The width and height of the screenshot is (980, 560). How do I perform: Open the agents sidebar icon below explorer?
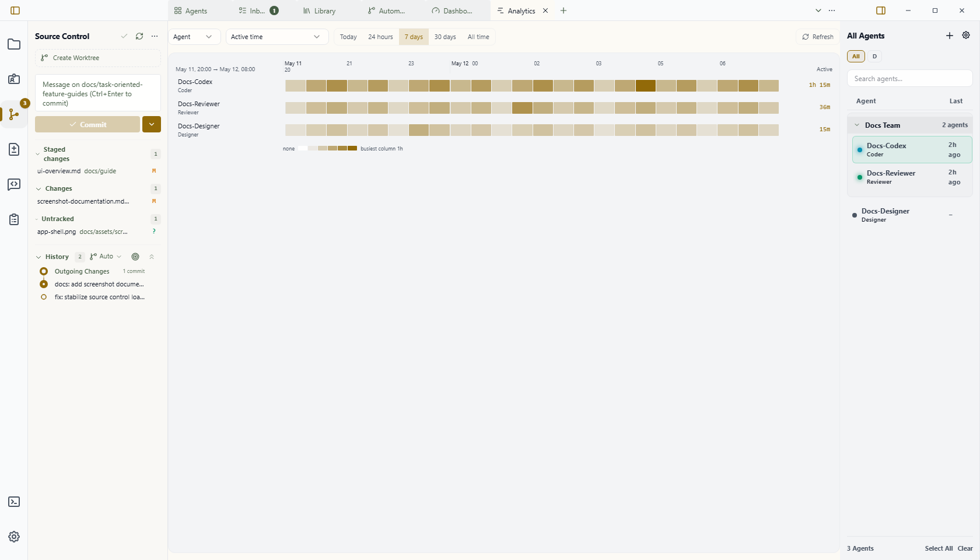click(14, 79)
